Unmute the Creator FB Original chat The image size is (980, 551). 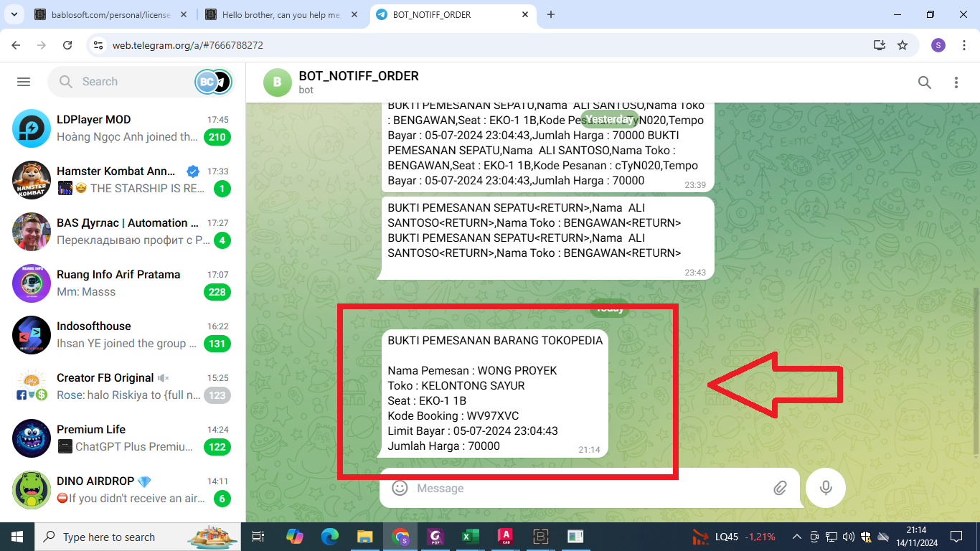(163, 377)
